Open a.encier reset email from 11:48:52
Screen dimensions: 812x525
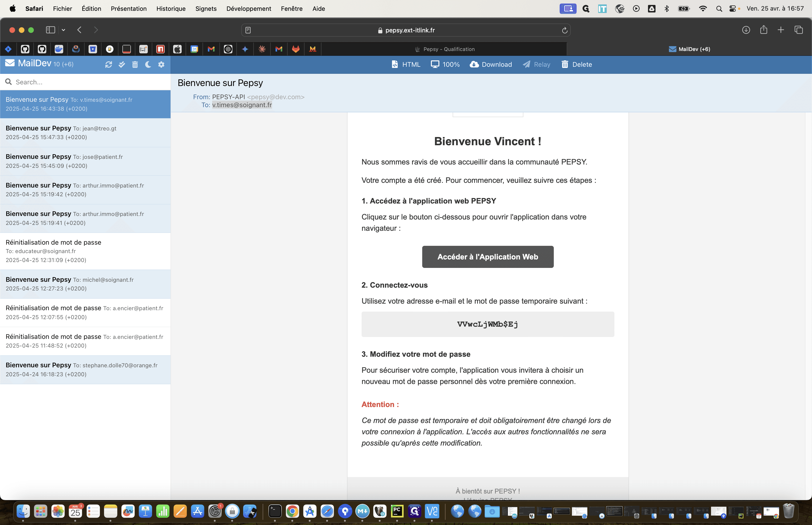coord(85,341)
